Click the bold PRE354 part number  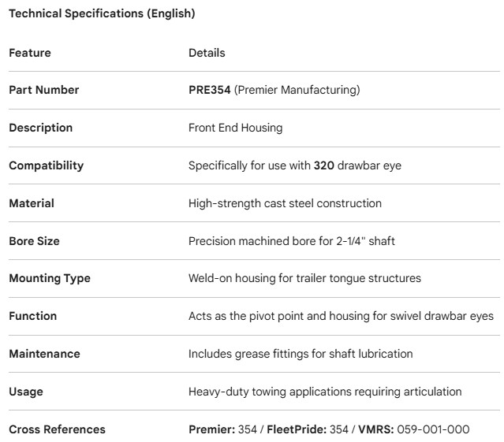209,90
